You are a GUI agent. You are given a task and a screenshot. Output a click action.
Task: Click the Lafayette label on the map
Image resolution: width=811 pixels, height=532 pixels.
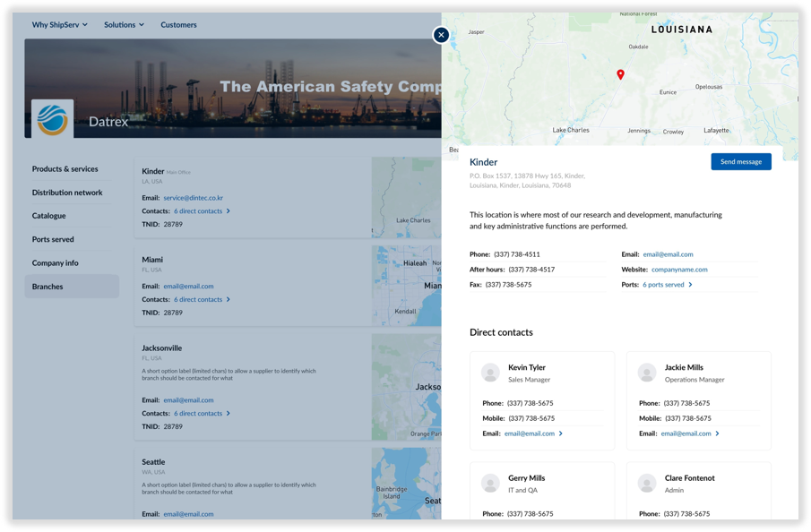click(x=716, y=130)
